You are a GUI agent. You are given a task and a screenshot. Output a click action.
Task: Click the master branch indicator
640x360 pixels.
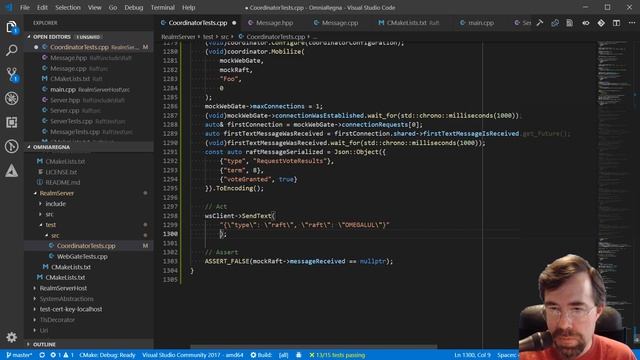tap(19, 355)
